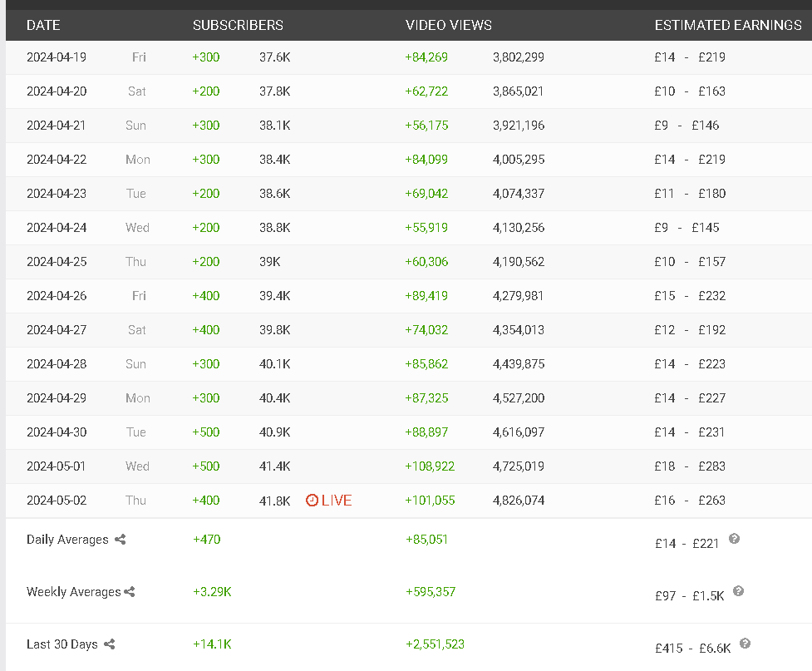
Task: Click earnings £16 - £263
Action: coord(690,501)
